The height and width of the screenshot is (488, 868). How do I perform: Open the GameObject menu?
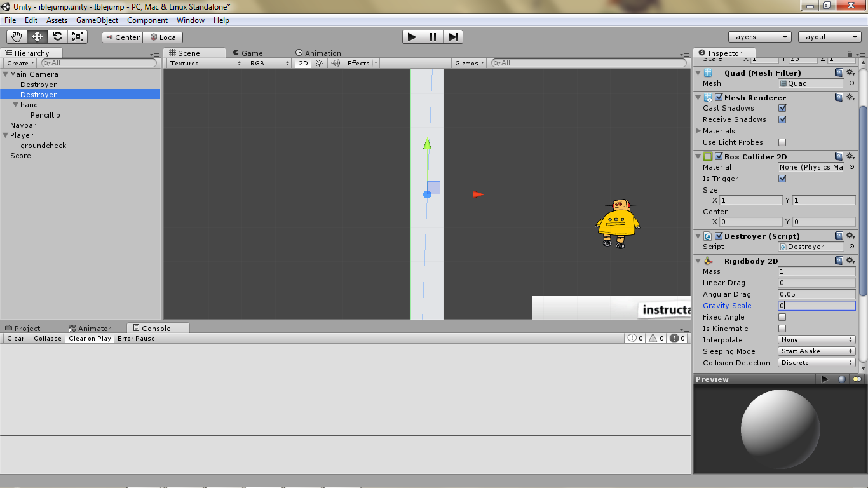(x=97, y=20)
